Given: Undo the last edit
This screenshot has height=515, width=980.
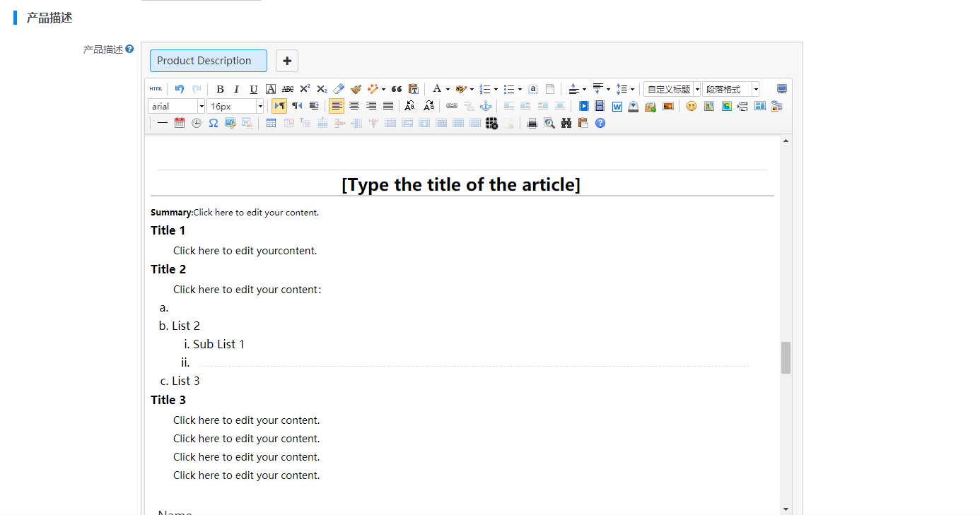Looking at the screenshot, I should pyautogui.click(x=180, y=89).
